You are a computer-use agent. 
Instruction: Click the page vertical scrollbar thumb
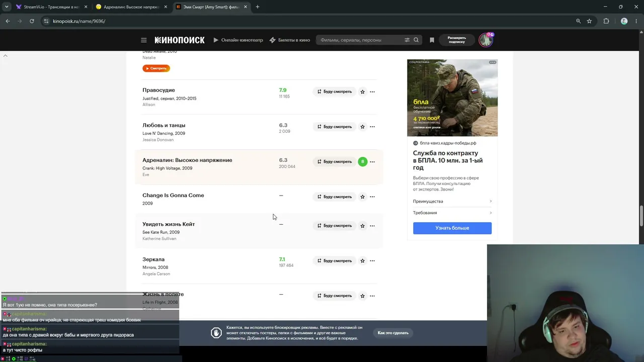(641, 216)
